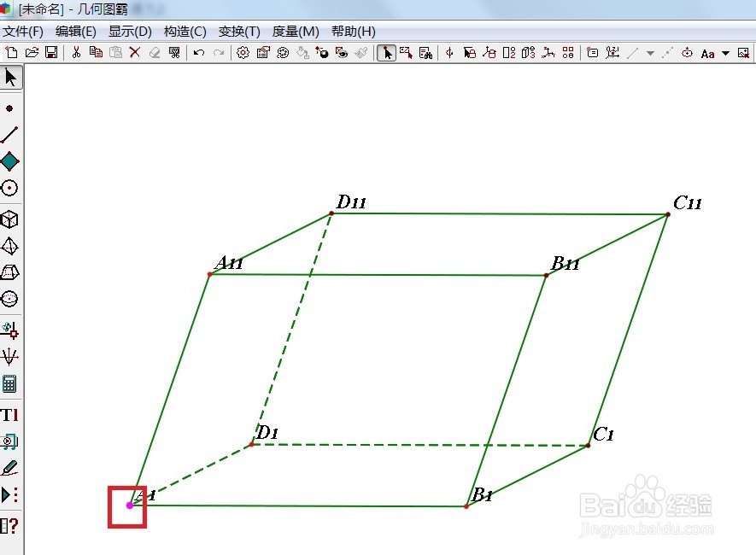The height and width of the screenshot is (555, 756).
Task: Click the insert image toolbar icon
Action: tap(743, 53)
